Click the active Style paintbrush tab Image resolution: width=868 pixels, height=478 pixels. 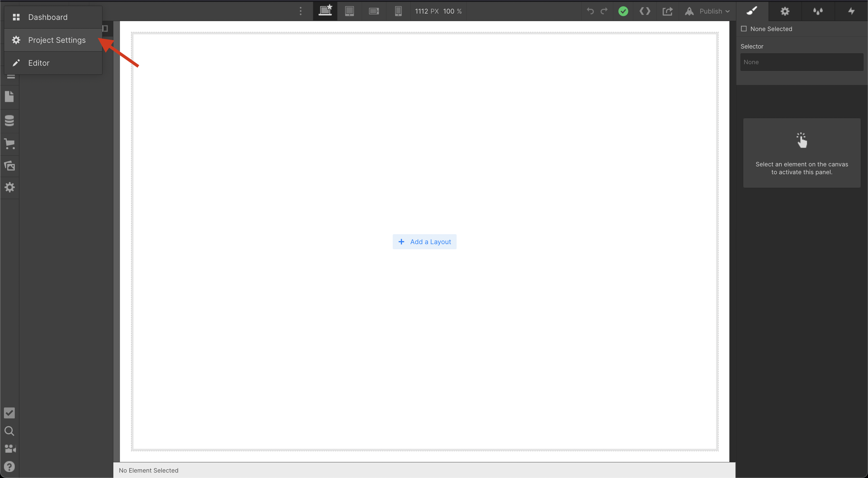tap(752, 11)
